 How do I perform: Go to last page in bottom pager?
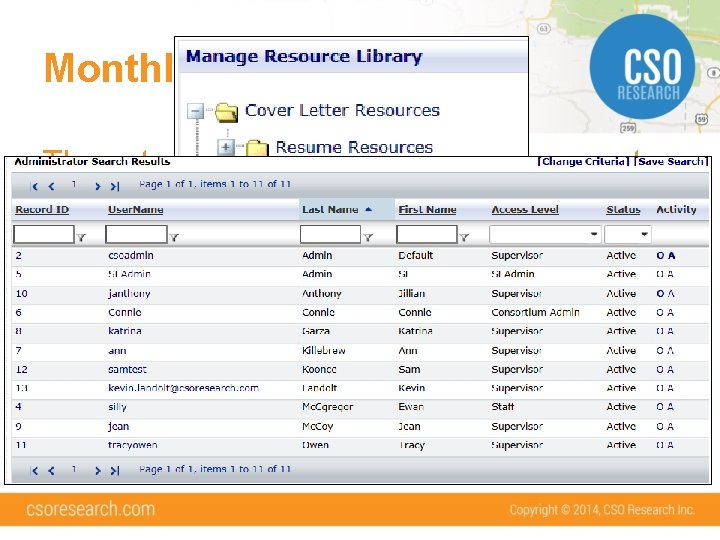[x=115, y=471]
